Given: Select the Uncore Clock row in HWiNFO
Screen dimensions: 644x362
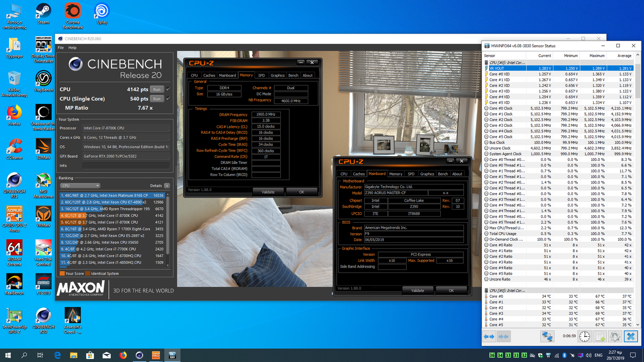Looking at the screenshot, I should 558,148.
